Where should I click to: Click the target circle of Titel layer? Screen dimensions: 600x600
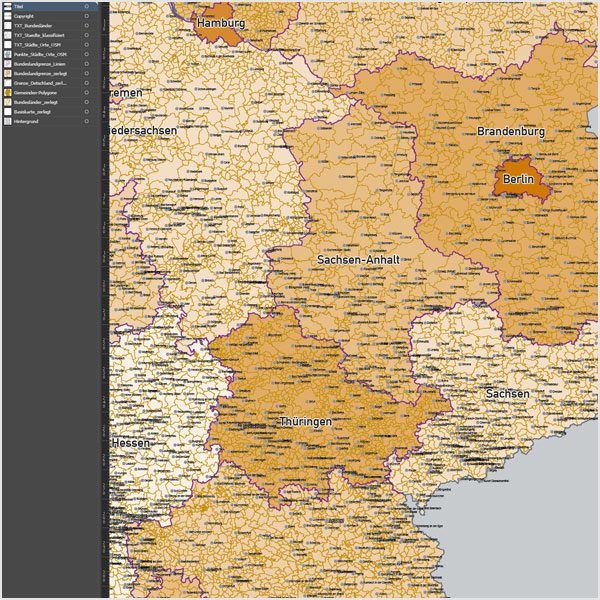[87, 6]
